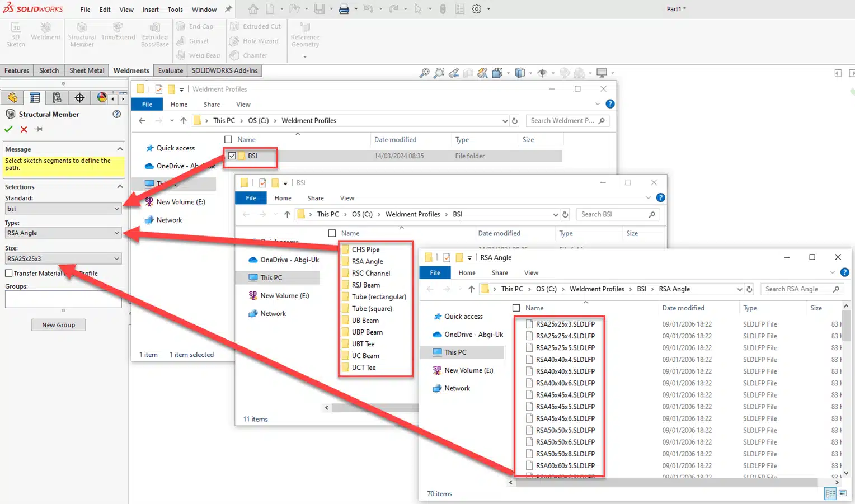Open the DimXpertManager crosshair tab
This screenshot has width=855, height=504.
79,98
